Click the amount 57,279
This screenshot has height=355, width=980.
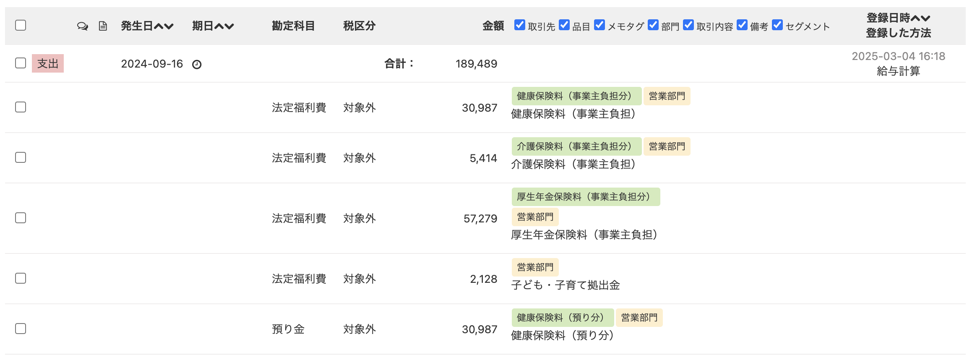click(x=480, y=219)
